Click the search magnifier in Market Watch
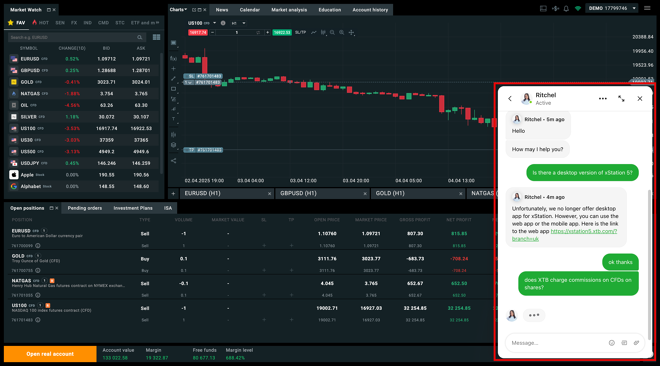The height and width of the screenshot is (366, 660). tap(140, 37)
